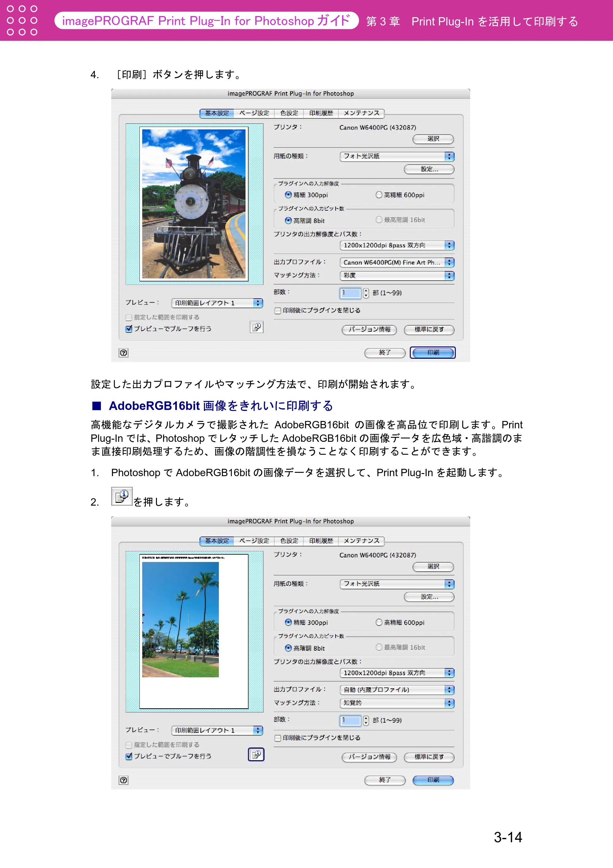This screenshot has width=613, height=868.
Task: Open マッチング方法 知覚的 dropdown in lower dialog
Action: [x=397, y=703]
